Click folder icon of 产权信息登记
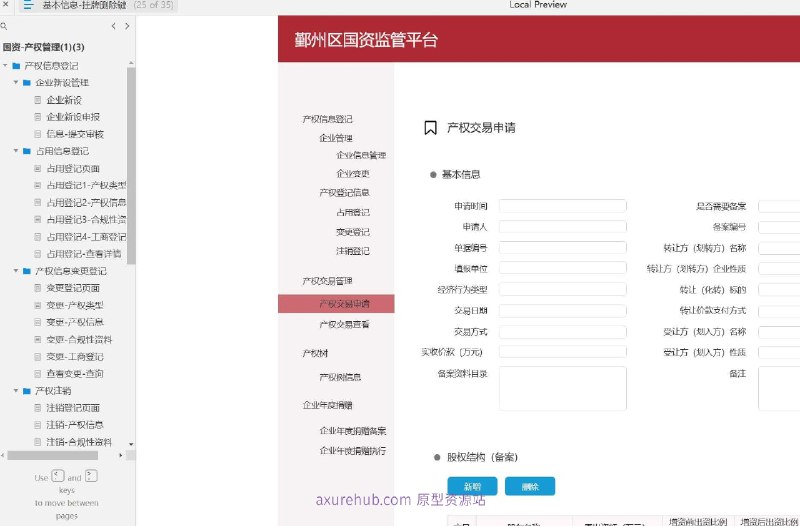Screen dimensions: 800x526 16,66
